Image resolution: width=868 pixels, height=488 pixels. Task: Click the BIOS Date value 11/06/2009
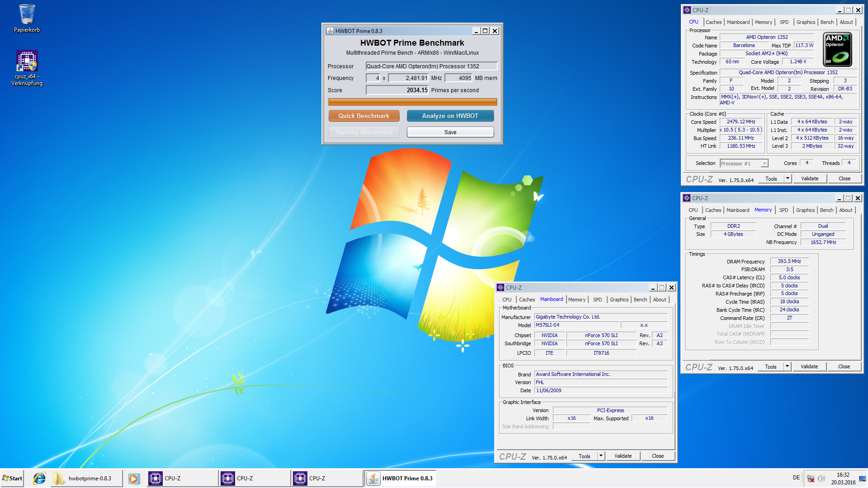(601, 390)
